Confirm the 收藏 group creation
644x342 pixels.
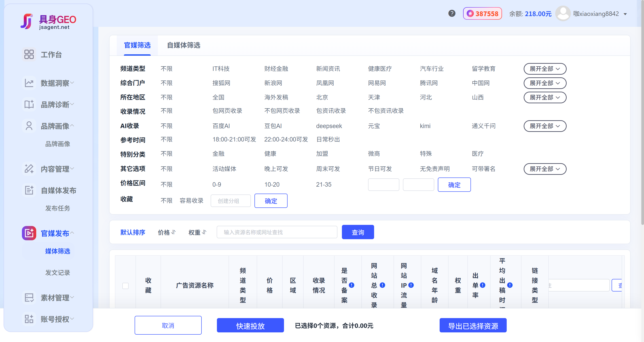271,201
